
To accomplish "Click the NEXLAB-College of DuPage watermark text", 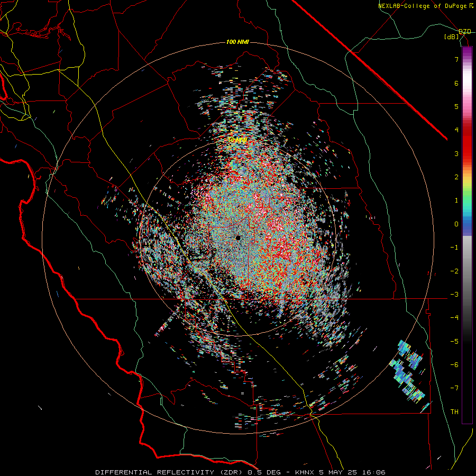I will (423, 6).
